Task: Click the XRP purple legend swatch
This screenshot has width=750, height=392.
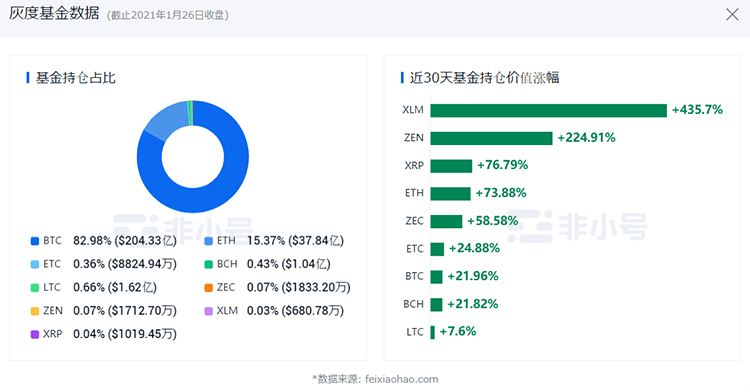Action: point(35,335)
